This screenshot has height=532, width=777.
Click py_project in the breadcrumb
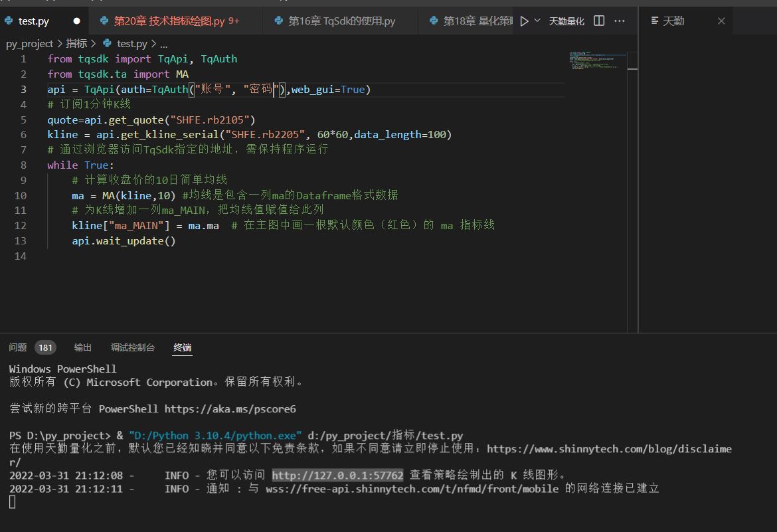coord(29,44)
